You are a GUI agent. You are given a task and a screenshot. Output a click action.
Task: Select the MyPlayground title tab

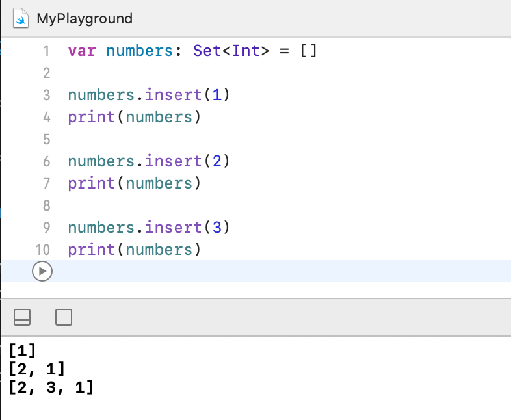(84, 18)
